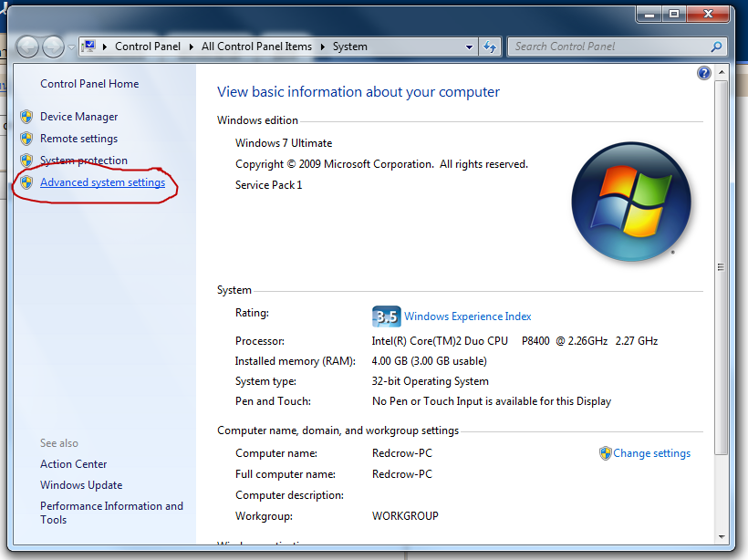The width and height of the screenshot is (748, 560).
Task: Open Device Manager from the sidebar
Action: (78, 117)
